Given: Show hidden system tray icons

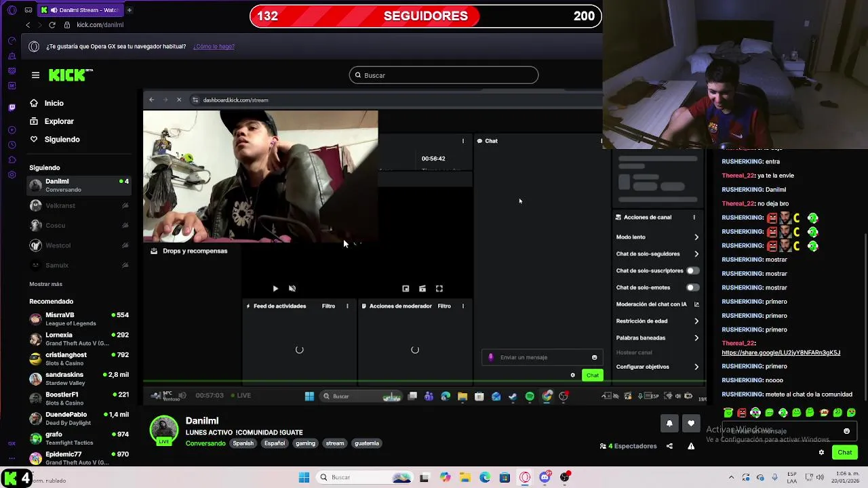Looking at the screenshot, I should tap(732, 477).
